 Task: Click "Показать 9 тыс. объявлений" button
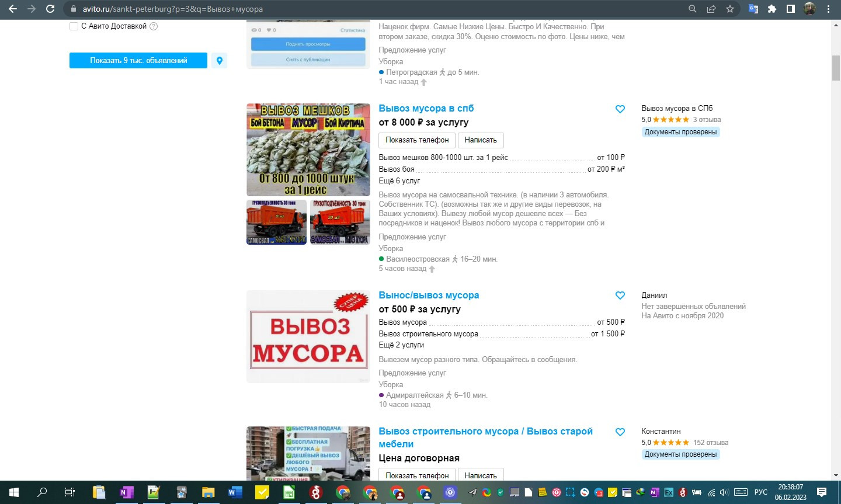click(138, 61)
